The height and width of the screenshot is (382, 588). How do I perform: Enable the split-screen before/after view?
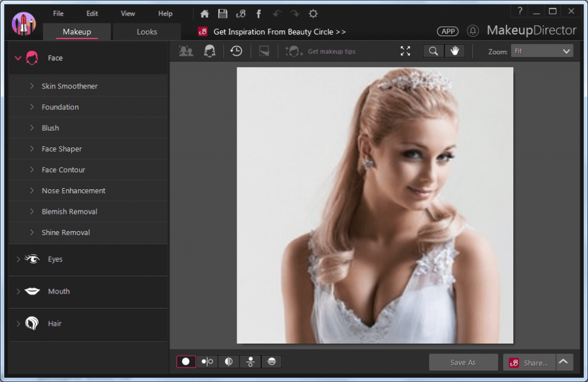click(229, 361)
